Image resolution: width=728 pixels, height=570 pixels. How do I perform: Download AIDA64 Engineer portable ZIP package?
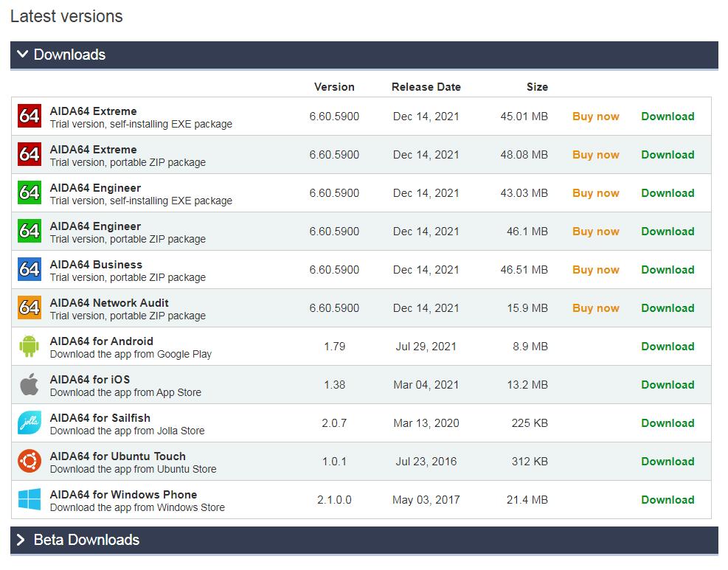(x=668, y=231)
